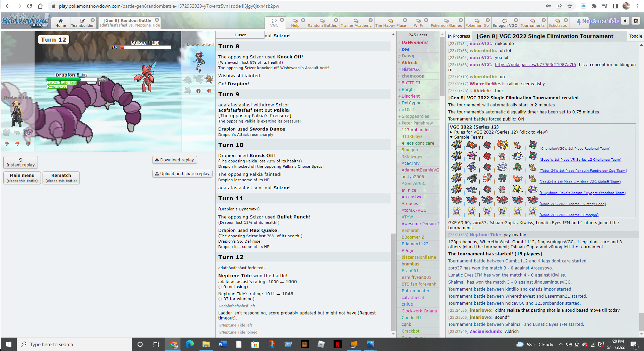Collapse the Sample Teams section
The image size is (644, 351).
pos(467,137)
